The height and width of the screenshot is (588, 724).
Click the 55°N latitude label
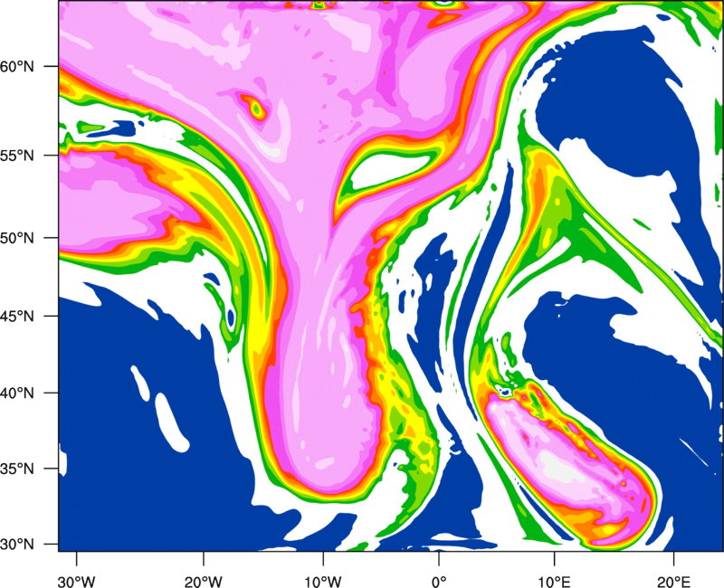point(17,156)
